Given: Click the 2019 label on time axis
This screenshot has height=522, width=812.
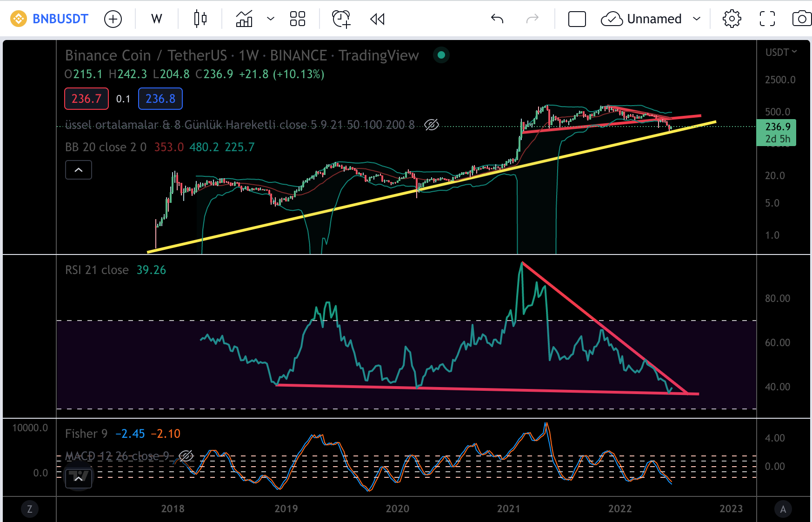Looking at the screenshot, I should click(286, 509).
